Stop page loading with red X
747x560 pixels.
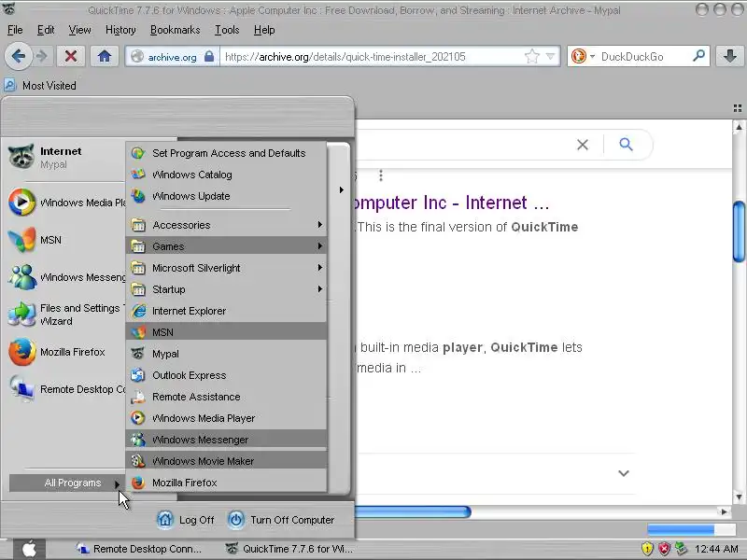click(x=71, y=56)
